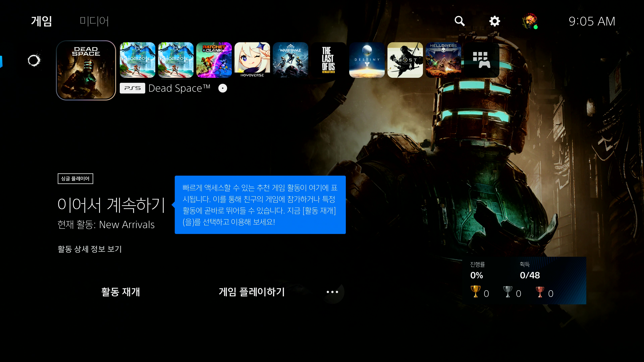Click the gold trophy icon

coord(475,292)
